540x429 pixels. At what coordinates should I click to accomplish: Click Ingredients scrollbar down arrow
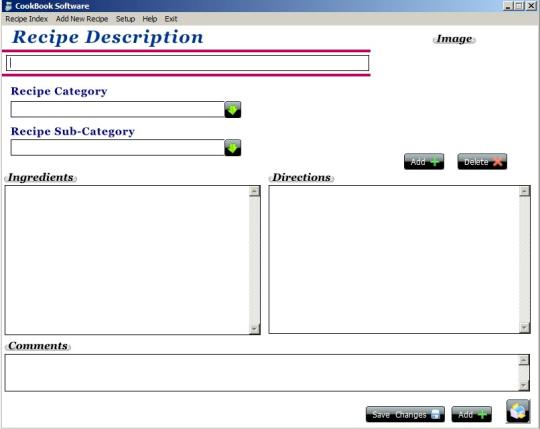tap(255, 329)
